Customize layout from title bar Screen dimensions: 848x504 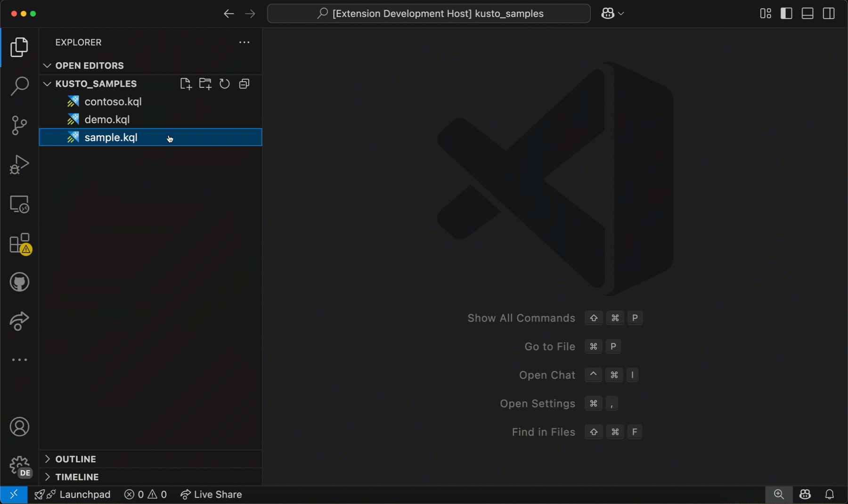[x=766, y=14]
